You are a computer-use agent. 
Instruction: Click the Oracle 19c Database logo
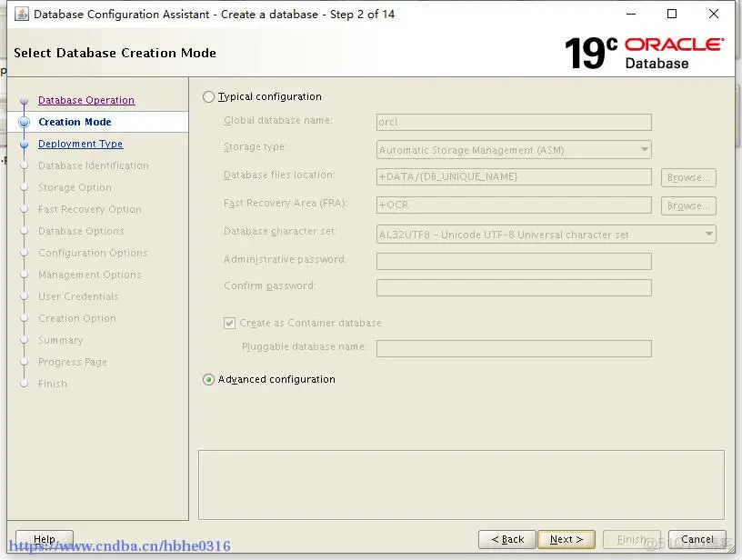pos(644,53)
